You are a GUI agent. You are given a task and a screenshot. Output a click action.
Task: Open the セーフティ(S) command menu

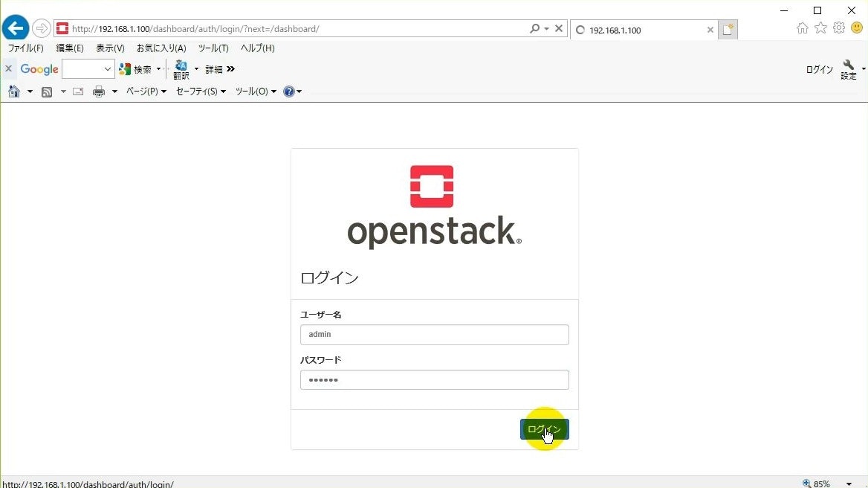click(x=201, y=91)
